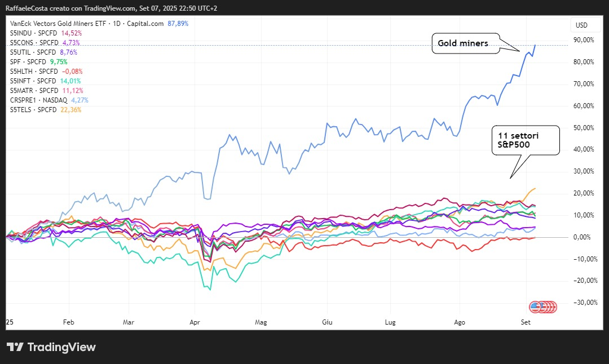
Task: Click the Set time axis label
Action: point(526,322)
